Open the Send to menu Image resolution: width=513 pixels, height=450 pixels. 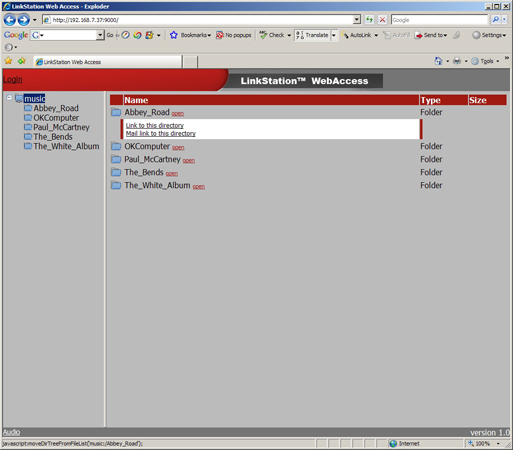(430, 35)
